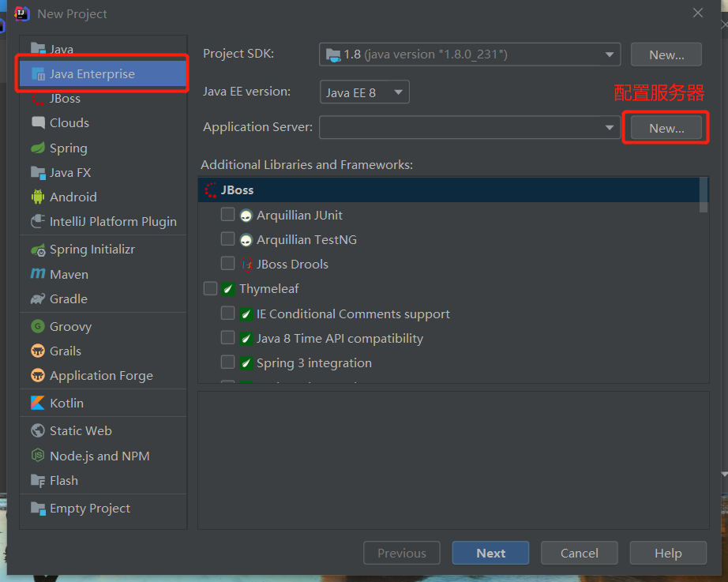Click the Empty Project folder icon
728x582 pixels.
[38, 508]
